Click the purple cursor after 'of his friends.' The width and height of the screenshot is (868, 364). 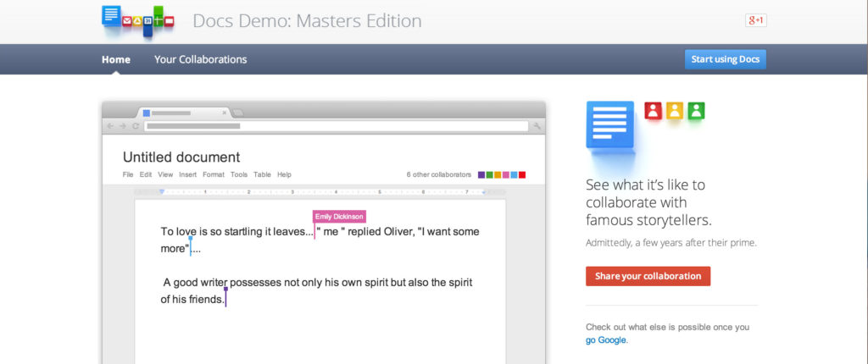tap(225, 297)
